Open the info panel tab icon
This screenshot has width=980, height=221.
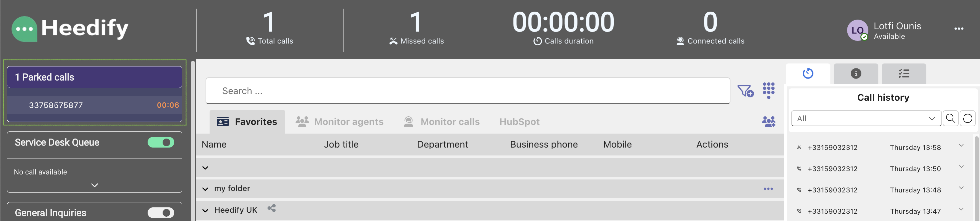[x=856, y=73]
